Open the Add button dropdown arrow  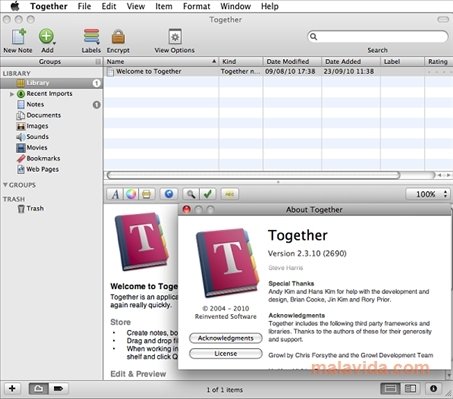coord(54,43)
